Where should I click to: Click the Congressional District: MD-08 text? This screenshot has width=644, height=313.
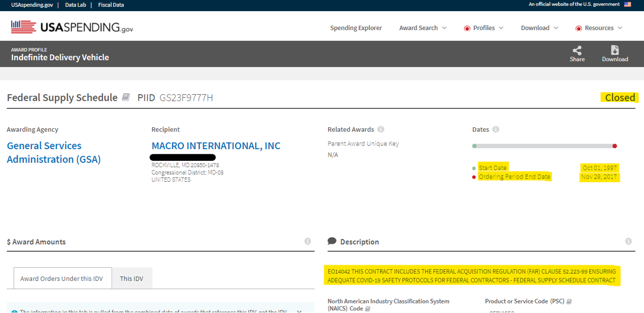click(188, 173)
